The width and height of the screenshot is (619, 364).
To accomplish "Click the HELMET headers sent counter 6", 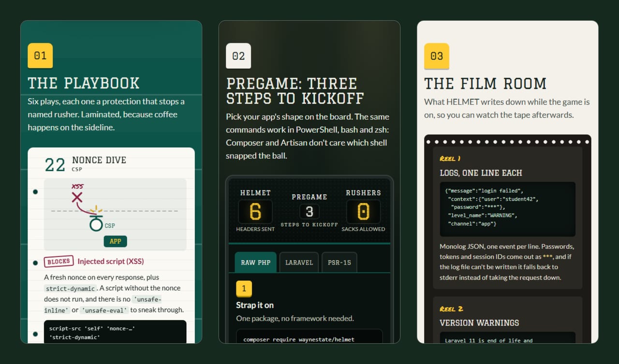I will click(x=255, y=212).
